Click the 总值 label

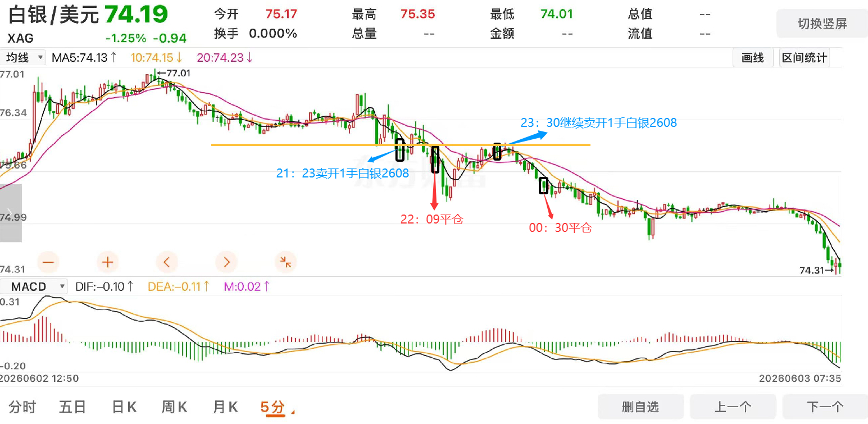point(640,14)
